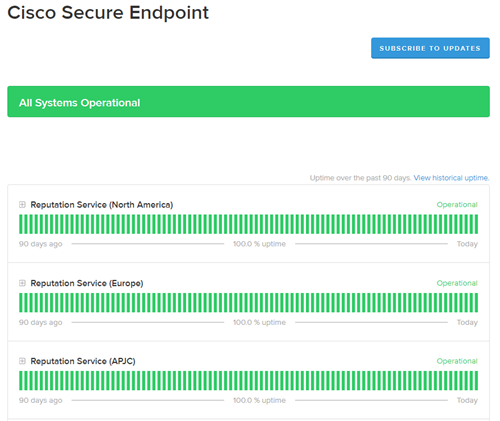Click 'Today' label under APJC chart

pyautogui.click(x=467, y=400)
